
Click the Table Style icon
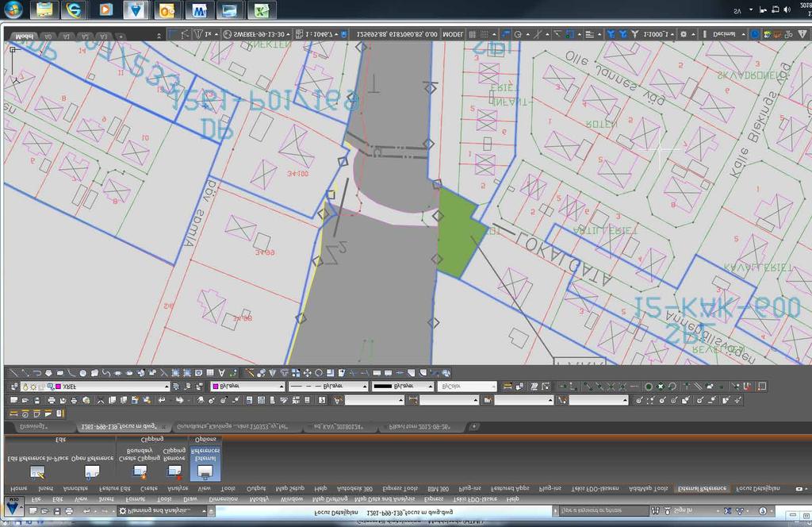[x=488, y=400]
